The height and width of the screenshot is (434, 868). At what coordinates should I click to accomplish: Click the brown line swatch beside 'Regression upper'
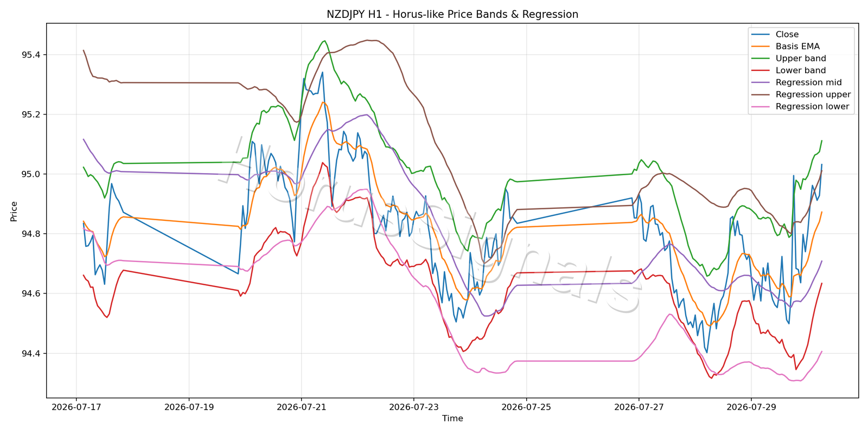pyautogui.click(x=761, y=94)
